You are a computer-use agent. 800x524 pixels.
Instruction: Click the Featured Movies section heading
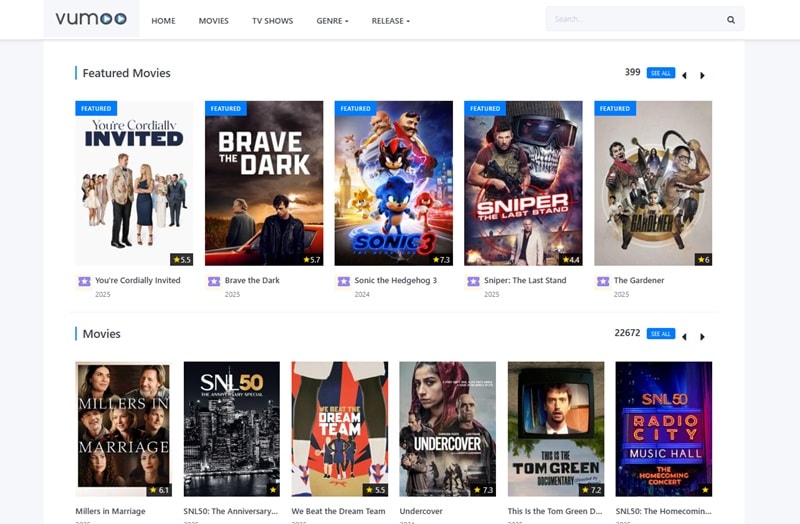point(127,73)
